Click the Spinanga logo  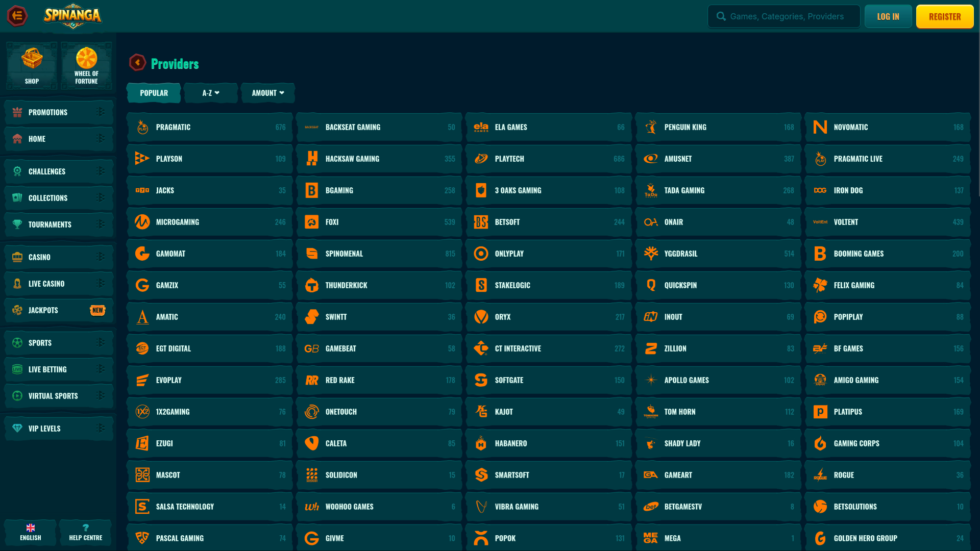(72, 16)
